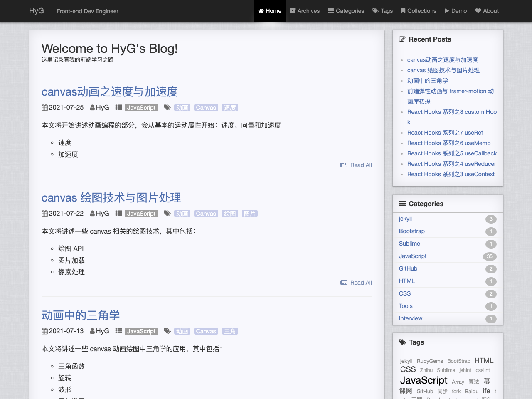Viewport: 532px width, 399px height.
Task: Click the HyG brand logo
Action: pos(36,11)
